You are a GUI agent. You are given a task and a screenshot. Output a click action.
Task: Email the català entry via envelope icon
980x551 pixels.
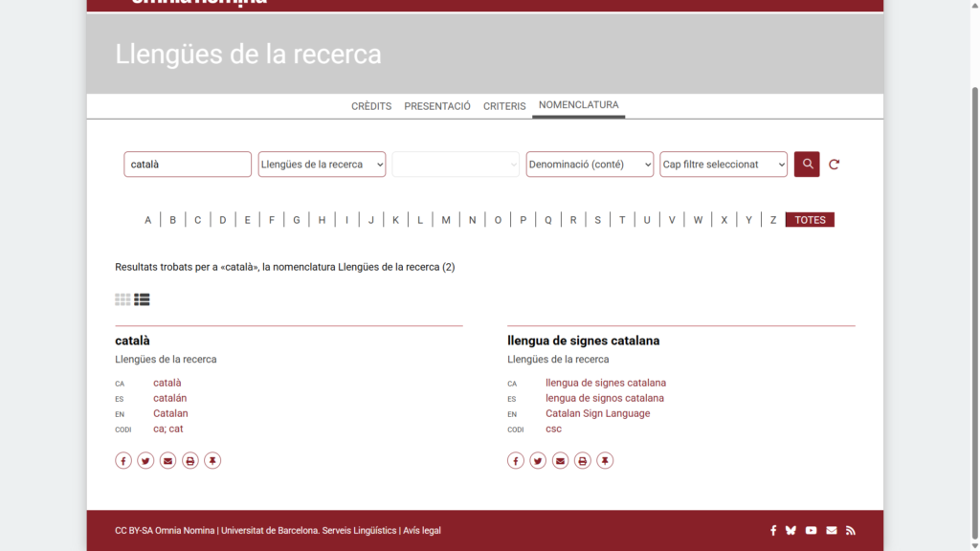[167, 460]
